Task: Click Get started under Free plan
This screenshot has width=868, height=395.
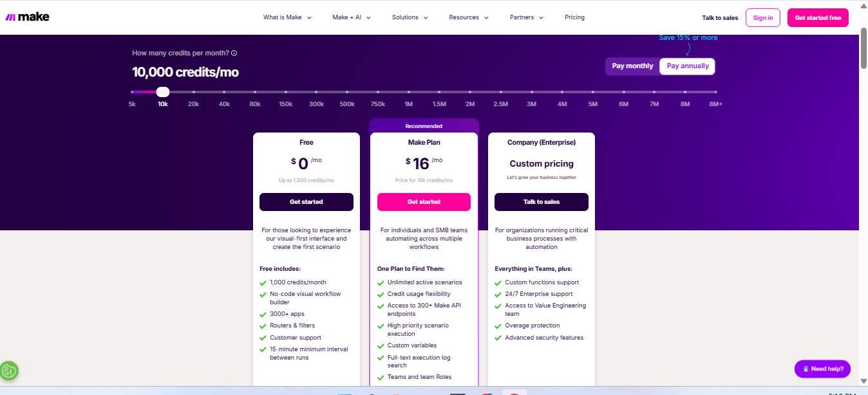Action: [x=307, y=202]
